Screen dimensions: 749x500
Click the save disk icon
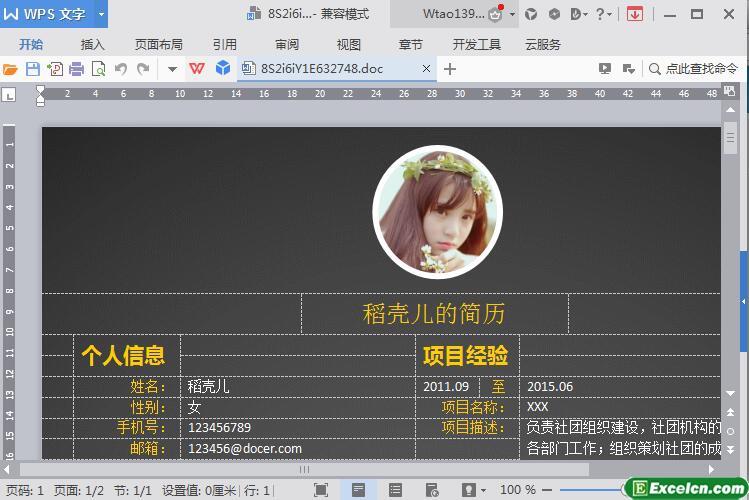(x=32, y=69)
